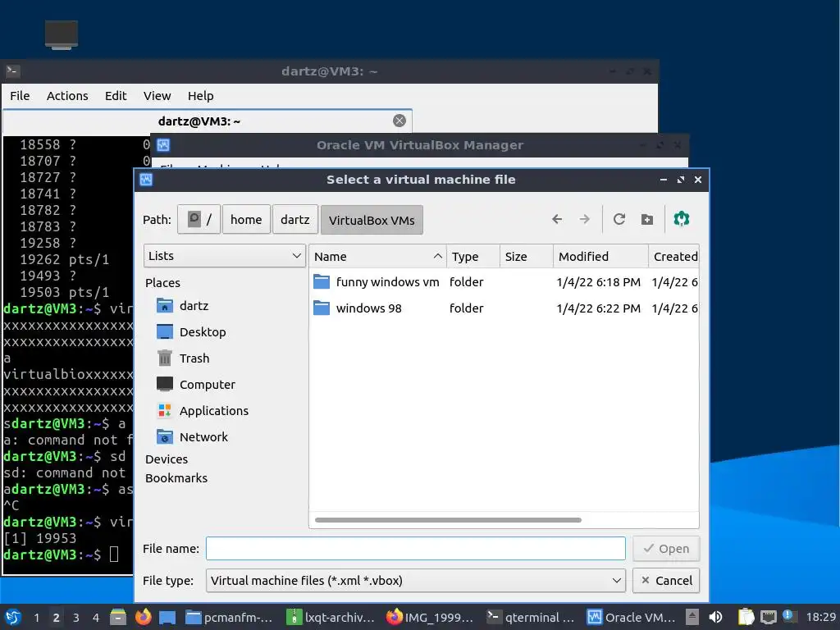Open terminal File menu
This screenshot has width=840, height=630.
coord(20,96)
